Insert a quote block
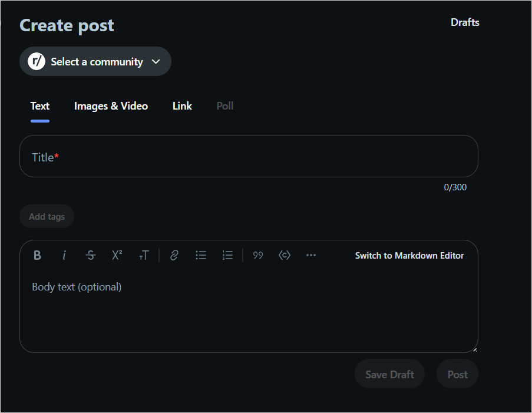The image size is (532, 413). click(x=258, y=255)
